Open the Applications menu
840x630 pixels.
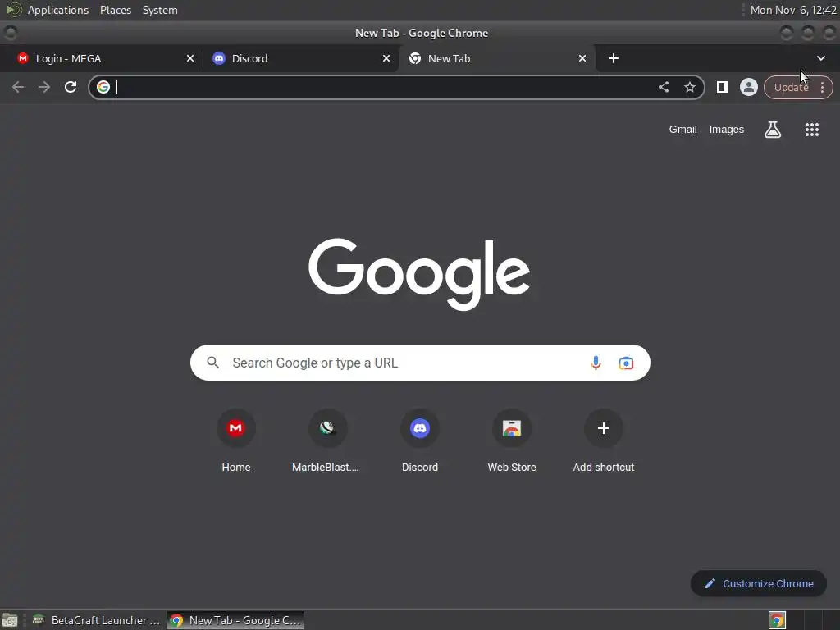(x=58, y=10)
